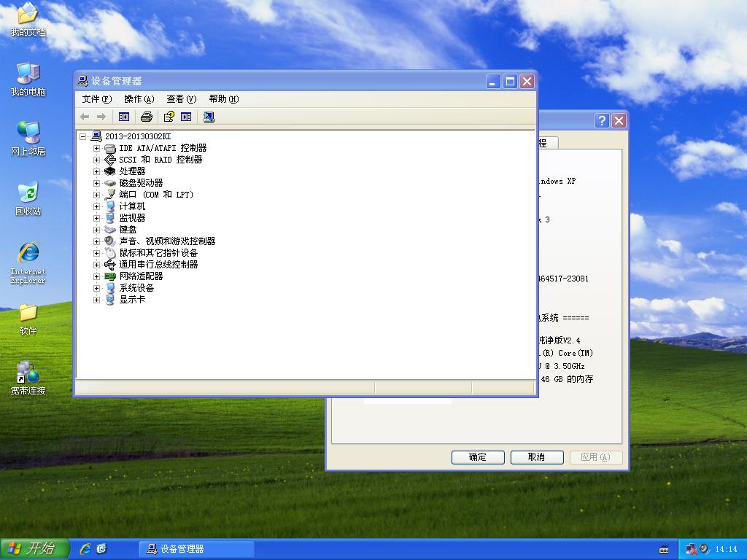Expand 声音、视频和游戏控制器 node

(x=97, y=241)
